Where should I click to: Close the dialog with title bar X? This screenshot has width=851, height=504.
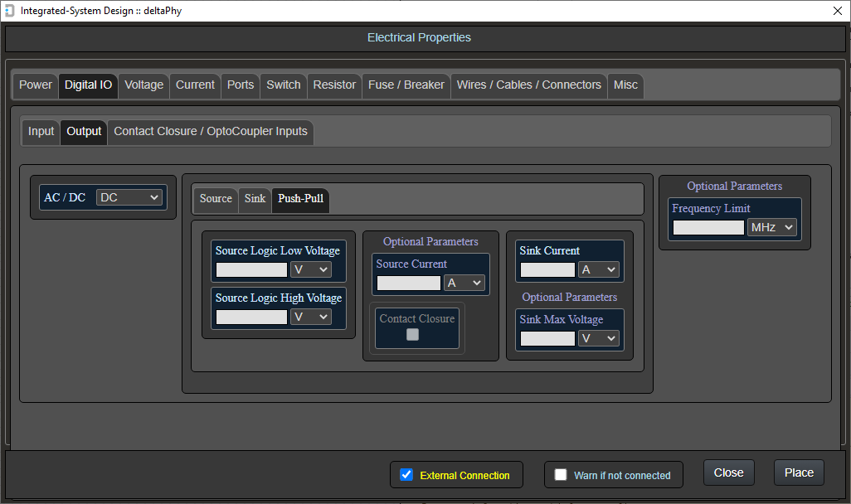(x=837, y=10)
